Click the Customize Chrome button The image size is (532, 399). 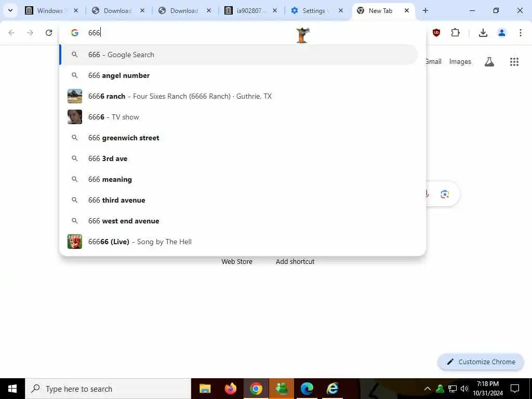481,362
